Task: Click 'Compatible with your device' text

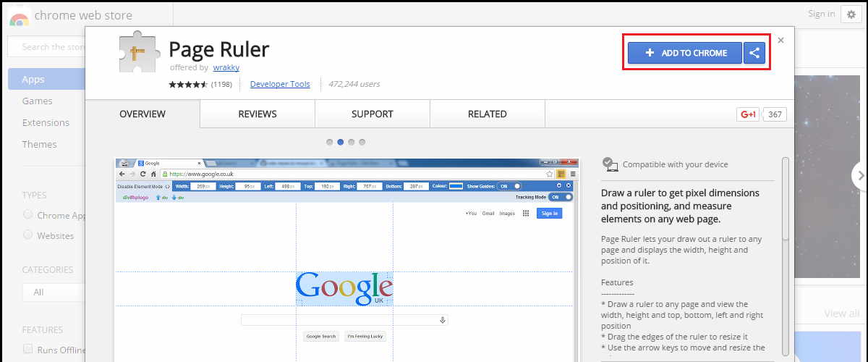Action: tap(675, 164)
